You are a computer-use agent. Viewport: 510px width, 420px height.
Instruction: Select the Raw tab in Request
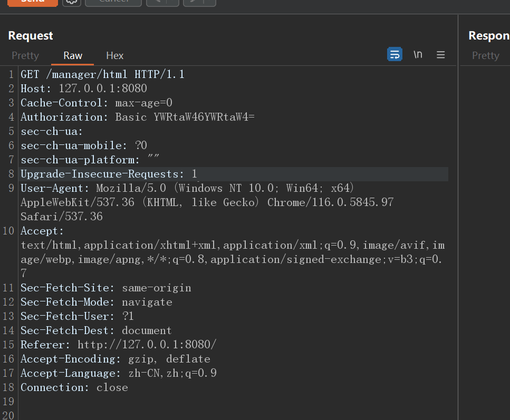point(73,55)
